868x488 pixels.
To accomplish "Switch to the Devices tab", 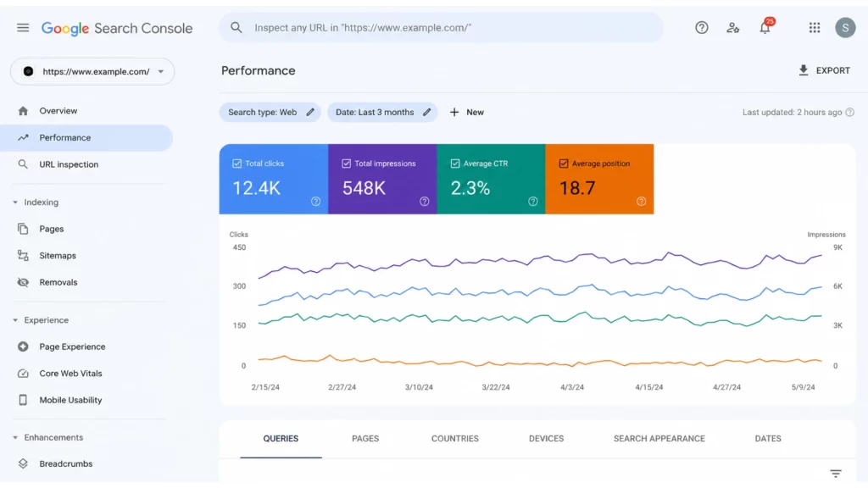I will 547,439.
